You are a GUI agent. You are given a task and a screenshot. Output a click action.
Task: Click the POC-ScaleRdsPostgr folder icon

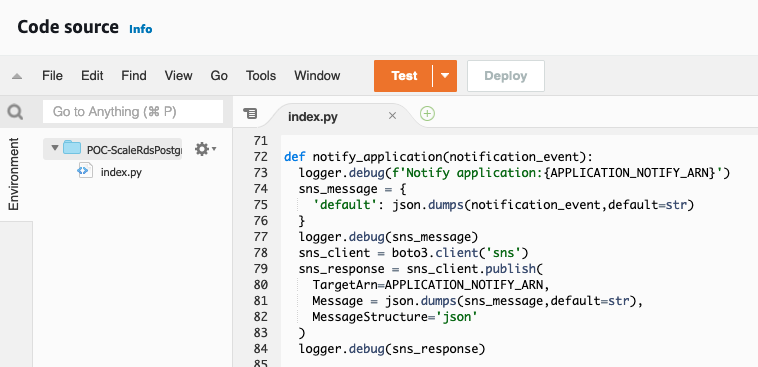click(x=72, y=148)
